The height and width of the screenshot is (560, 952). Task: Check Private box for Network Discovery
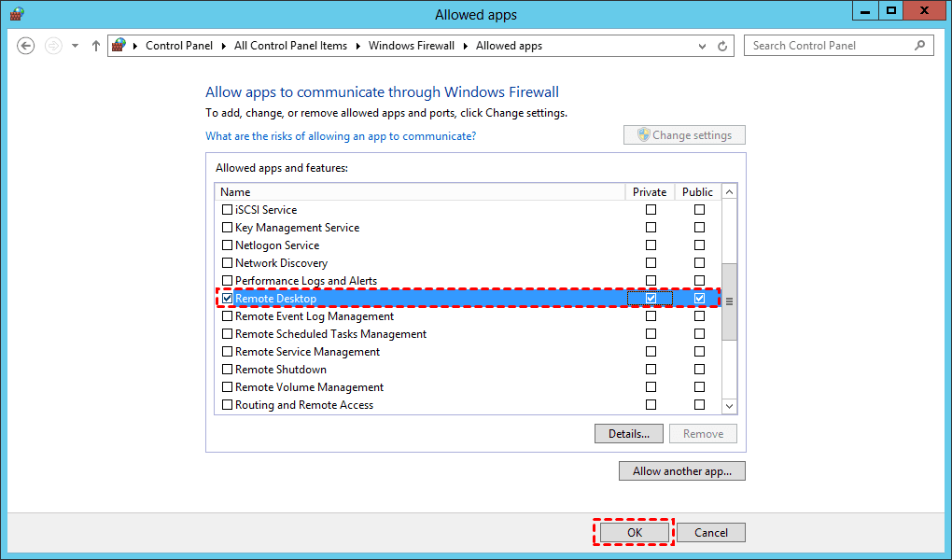pyautogui.click(x=651, y=263)
